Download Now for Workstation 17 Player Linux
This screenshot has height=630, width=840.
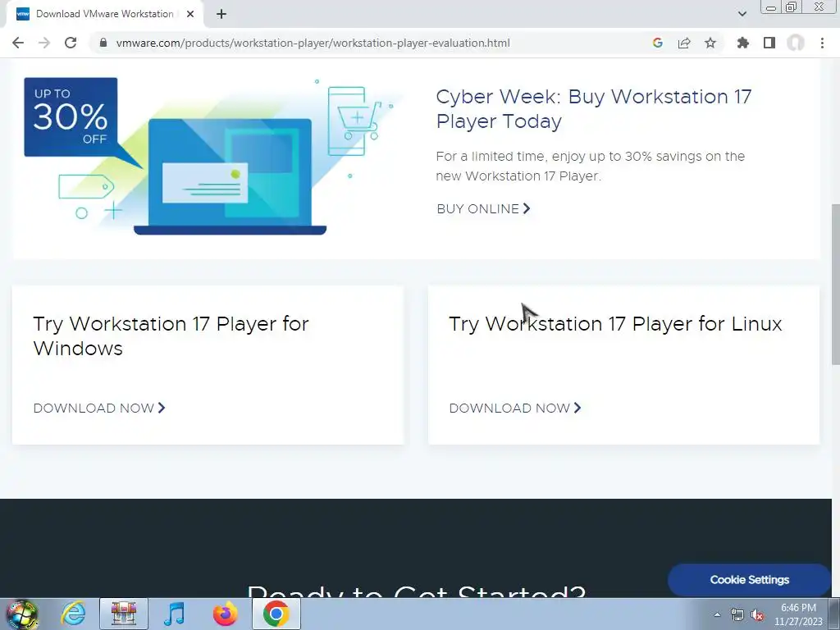[515, 409]
